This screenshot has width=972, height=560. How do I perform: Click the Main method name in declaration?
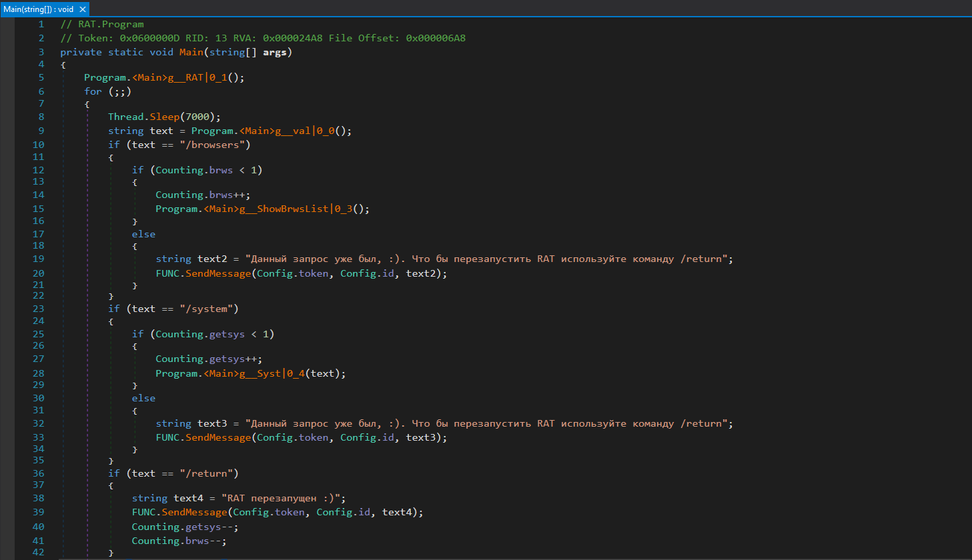(191, 52)
